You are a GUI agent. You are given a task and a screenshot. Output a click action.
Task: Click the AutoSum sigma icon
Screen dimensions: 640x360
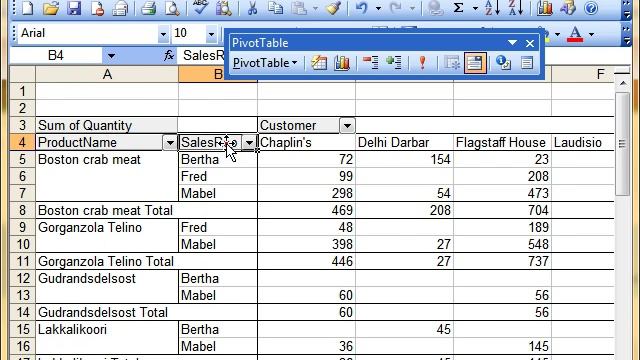pos(458,7)
